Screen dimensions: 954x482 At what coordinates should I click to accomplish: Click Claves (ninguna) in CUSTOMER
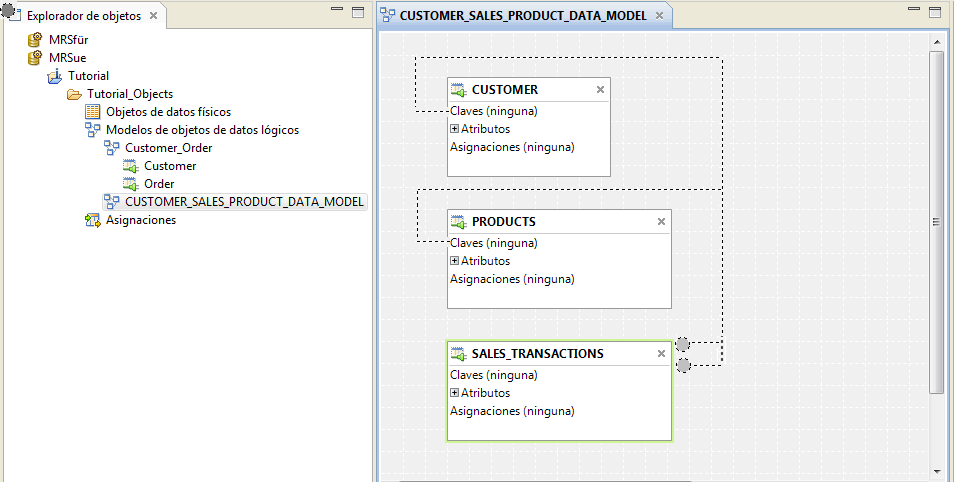click(x=494, y=111)
